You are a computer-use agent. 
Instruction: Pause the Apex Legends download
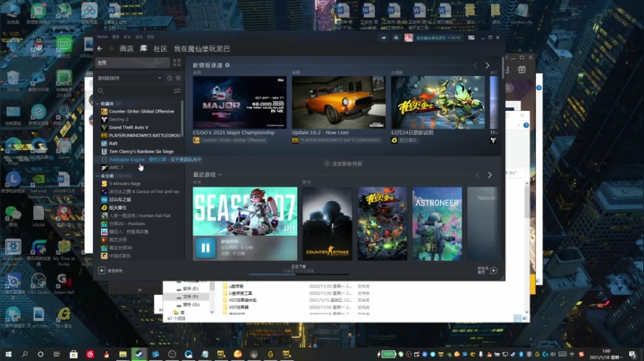(x=205, y=248)
